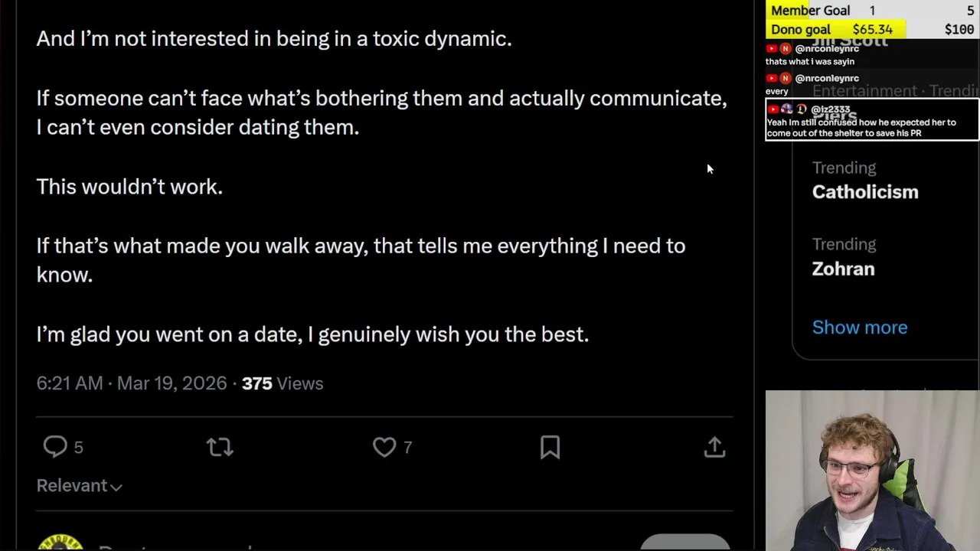Click the YouTube icon beside @lz2333
Viewport: 980px width, 551px height.
773,109
